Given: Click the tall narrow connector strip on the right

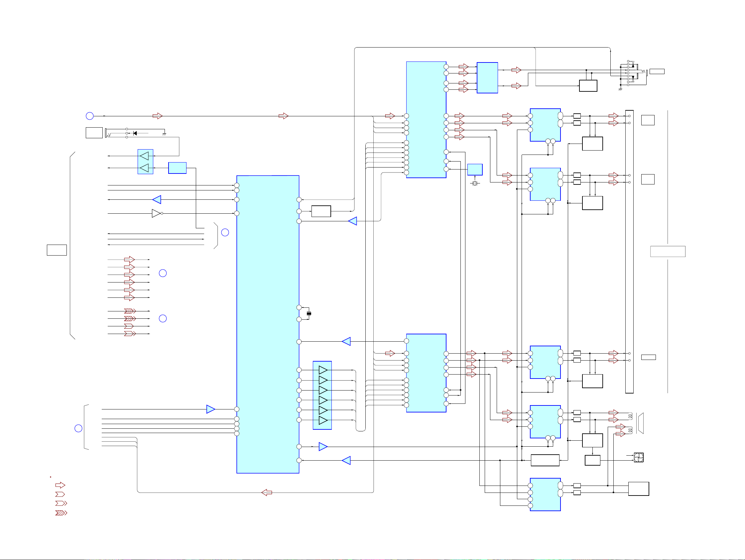Looking at the screenshot, I should 629,252.
